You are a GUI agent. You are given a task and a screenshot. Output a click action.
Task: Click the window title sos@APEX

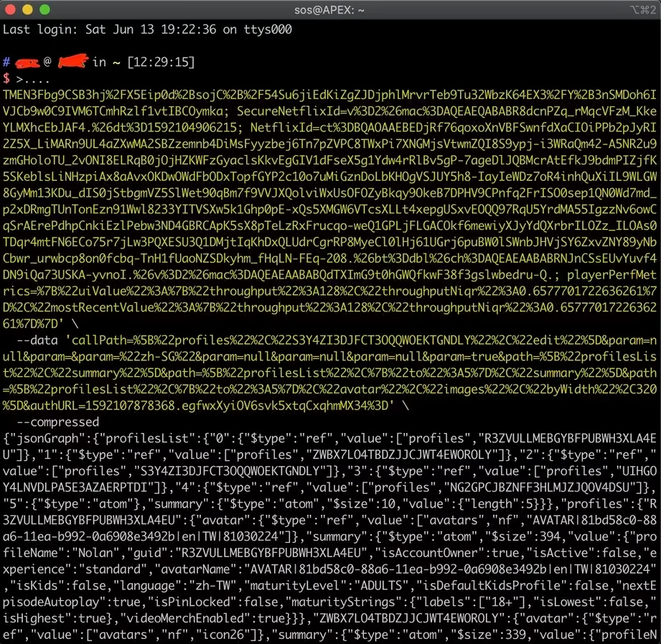pos(329,10)
